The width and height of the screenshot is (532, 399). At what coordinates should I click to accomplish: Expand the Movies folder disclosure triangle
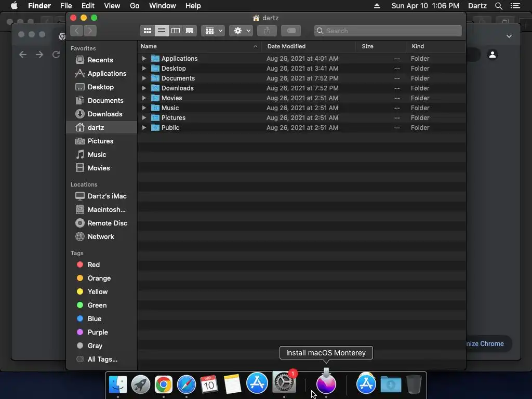(x=144, y=98)
